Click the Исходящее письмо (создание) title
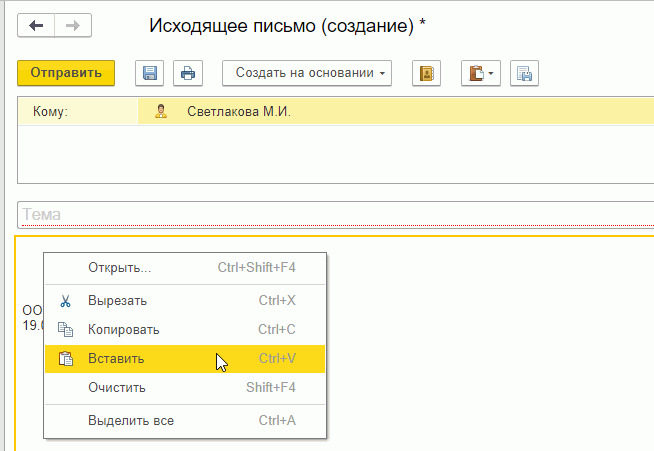 pos(287,26)
